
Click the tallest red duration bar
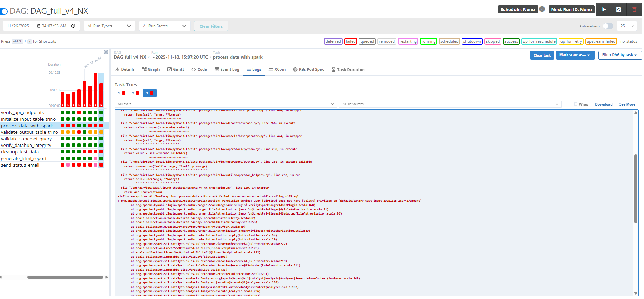[x=96, y=90]
